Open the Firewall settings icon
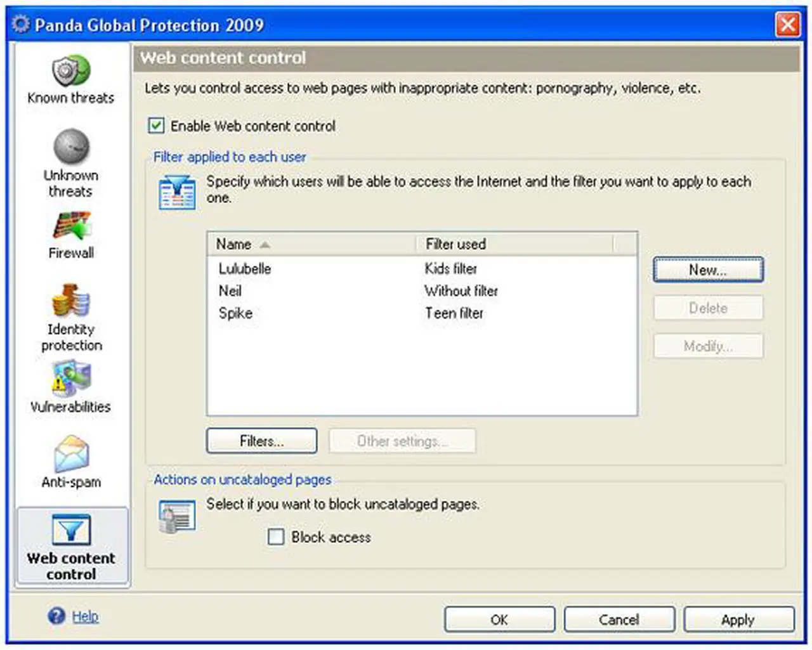 coord(72,226)
